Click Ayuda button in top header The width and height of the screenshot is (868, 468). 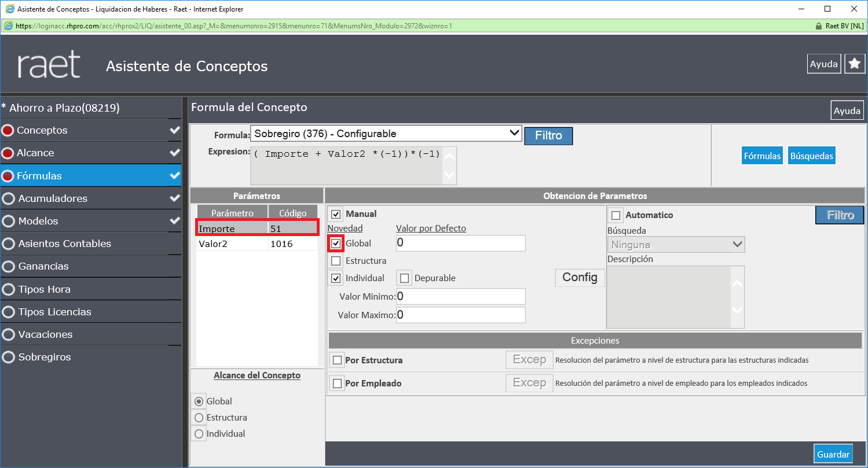(x=824, y=64)
